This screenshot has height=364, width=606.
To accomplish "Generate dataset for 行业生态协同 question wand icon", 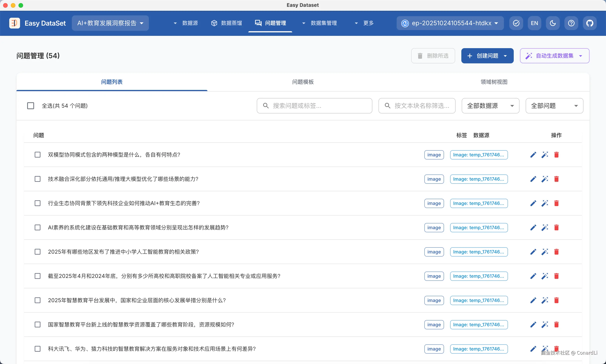I will pos(545,203).
